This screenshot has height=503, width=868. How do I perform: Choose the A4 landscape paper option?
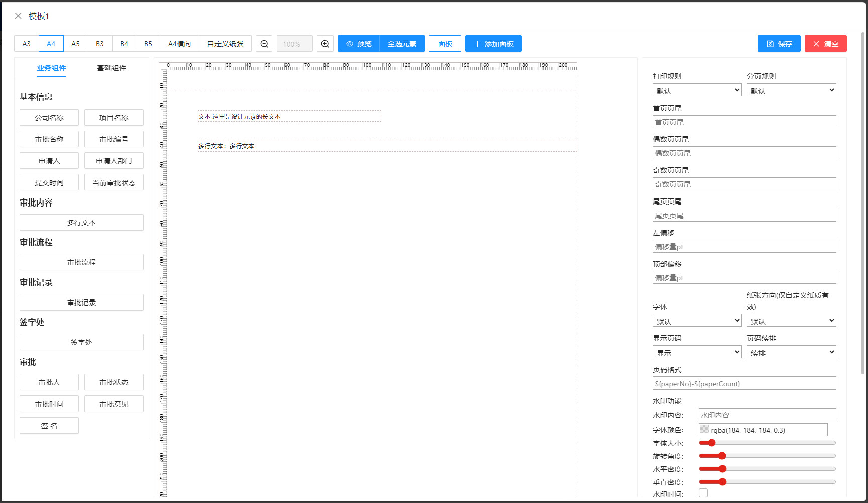[x=179, y=44]
